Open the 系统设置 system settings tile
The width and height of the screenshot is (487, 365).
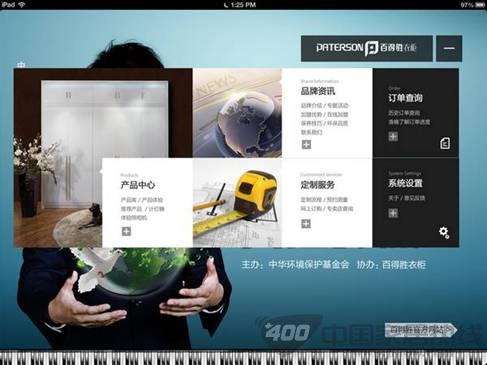(416, 203)
